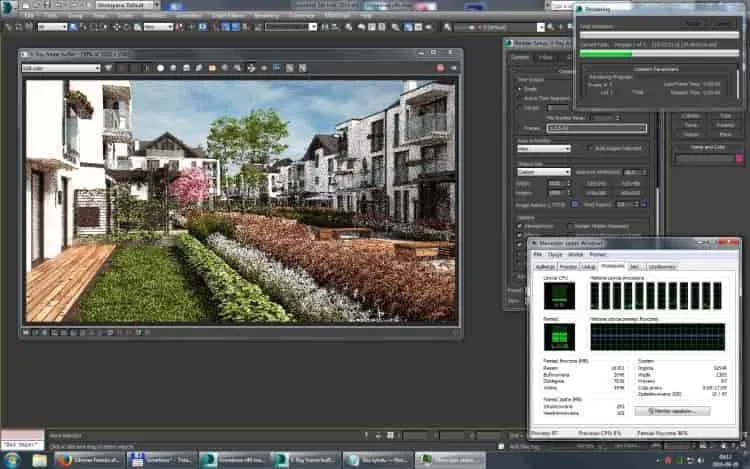This screenshot has height=469, width=750.
Task: Open the Firefox window from the taskbar
Action: pos(89,460)
